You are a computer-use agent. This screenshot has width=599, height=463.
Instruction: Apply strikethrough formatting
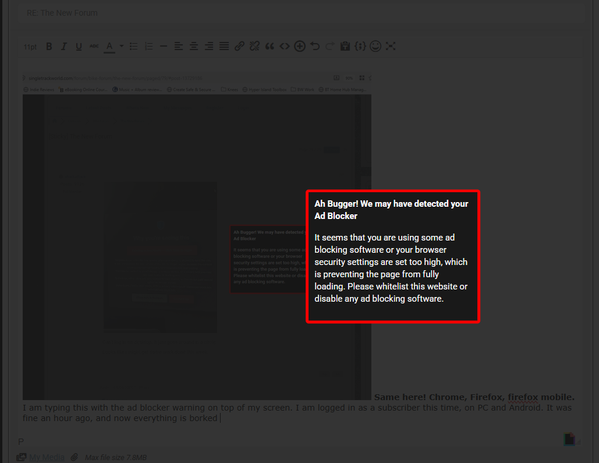[94, 47]
